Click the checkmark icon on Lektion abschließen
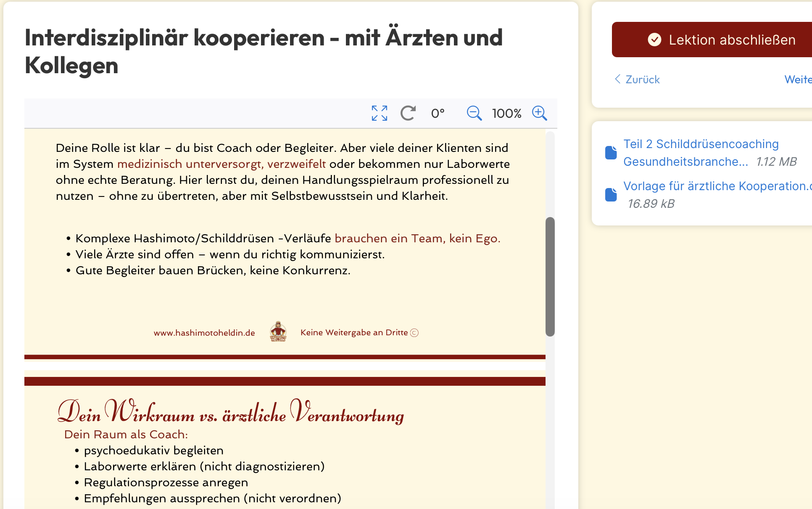This screenshot has height=509, width=812. coord(654,40)
